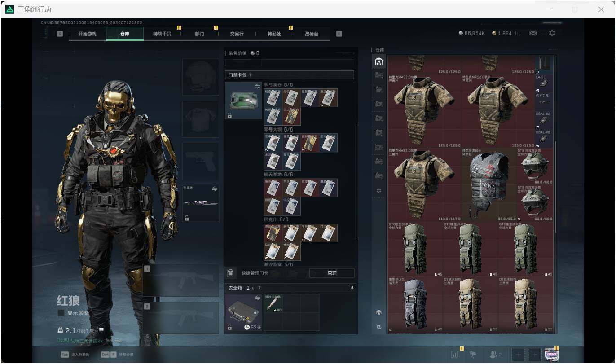Click the golden keycard under 巴克什

(273, 233)
